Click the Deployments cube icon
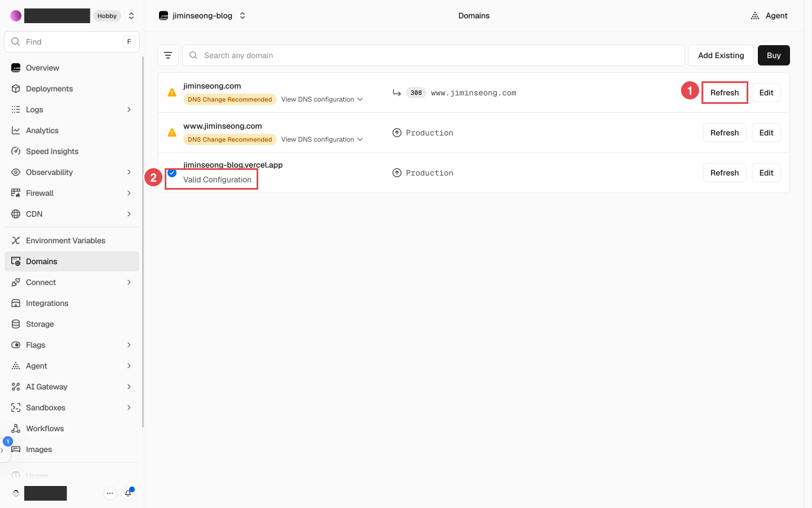 pyautogui.click(x=16, y=89)
